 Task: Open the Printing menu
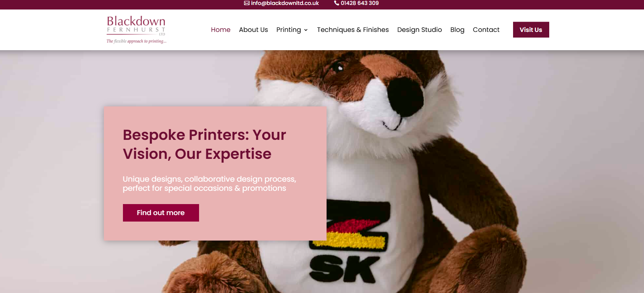289,30
